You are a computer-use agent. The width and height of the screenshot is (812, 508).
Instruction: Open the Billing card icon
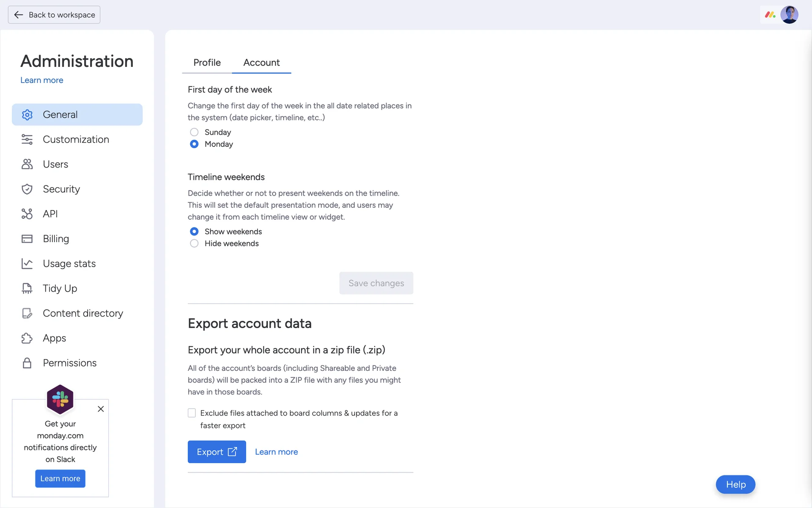[x=27, y=239]
